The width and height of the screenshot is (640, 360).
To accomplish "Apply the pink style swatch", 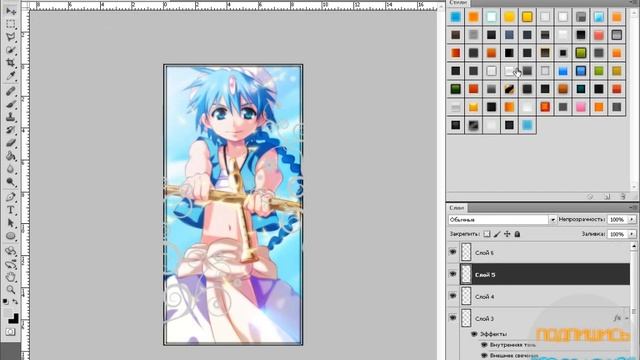I will pos(581,107).
